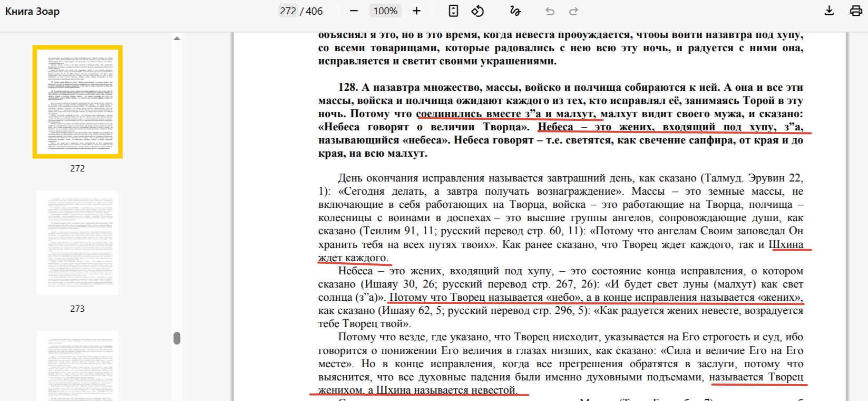Screen dimensions: 868x401
Task: Redo the annotation
Action: 573,11
